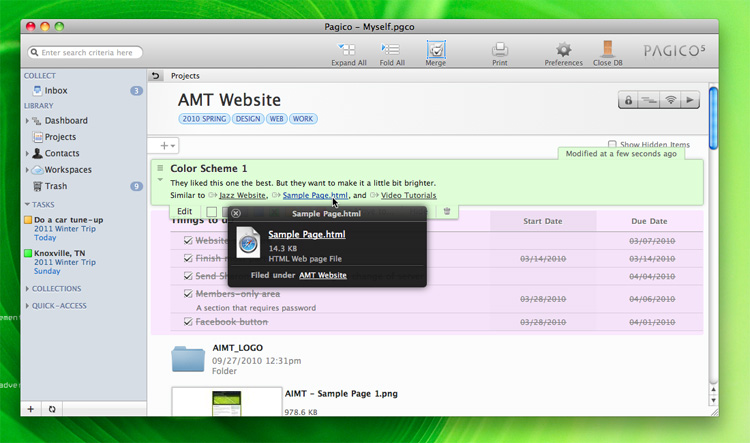Click the AIMT Sample Page 1.png thumbnail

tap(227, 402)
